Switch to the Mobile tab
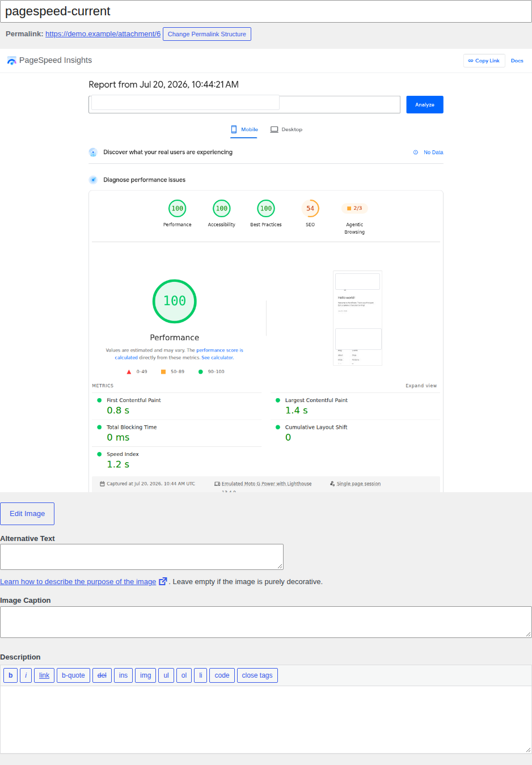This screenshot has height=765, width=532. pyautogui.click(x=244, y=129)
